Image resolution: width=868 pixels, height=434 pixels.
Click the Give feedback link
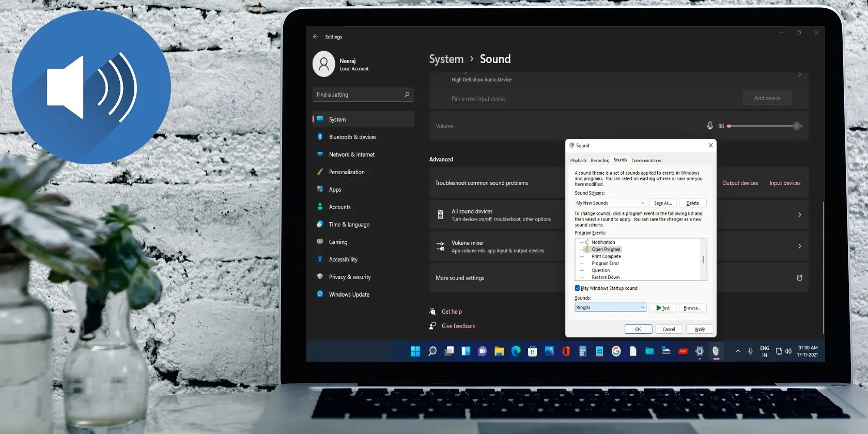pos(458,326)
